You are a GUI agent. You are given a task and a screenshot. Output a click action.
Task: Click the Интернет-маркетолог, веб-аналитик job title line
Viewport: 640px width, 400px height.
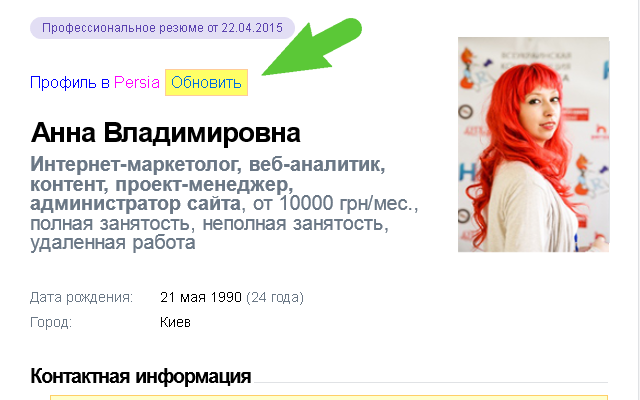208,164
